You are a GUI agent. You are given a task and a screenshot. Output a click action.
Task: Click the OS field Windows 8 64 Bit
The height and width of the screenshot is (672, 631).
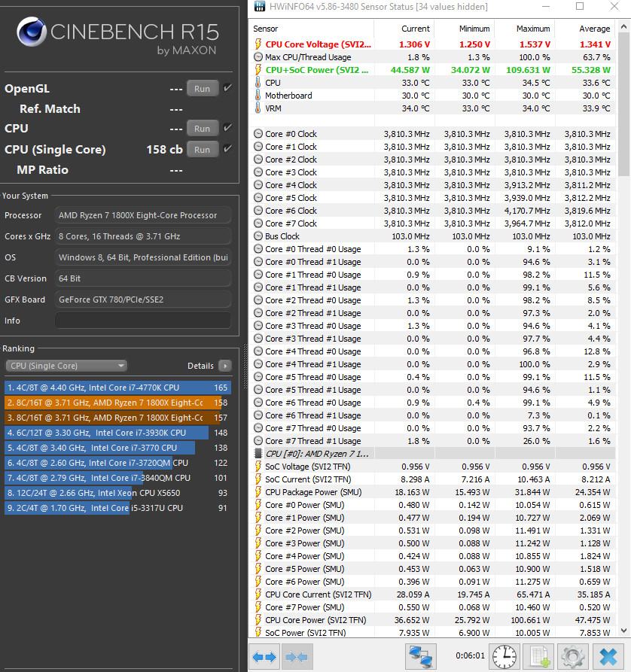coord(143,257)
